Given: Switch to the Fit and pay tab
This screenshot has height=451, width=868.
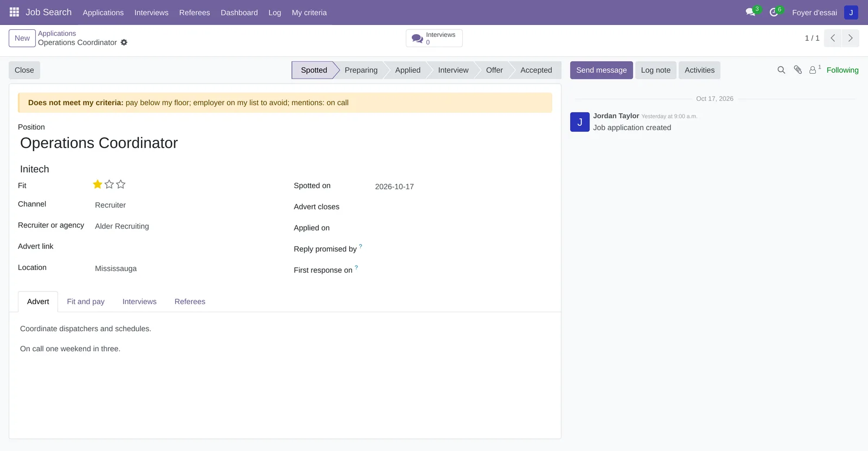Looking at the screenshot, I should point(86,301).
